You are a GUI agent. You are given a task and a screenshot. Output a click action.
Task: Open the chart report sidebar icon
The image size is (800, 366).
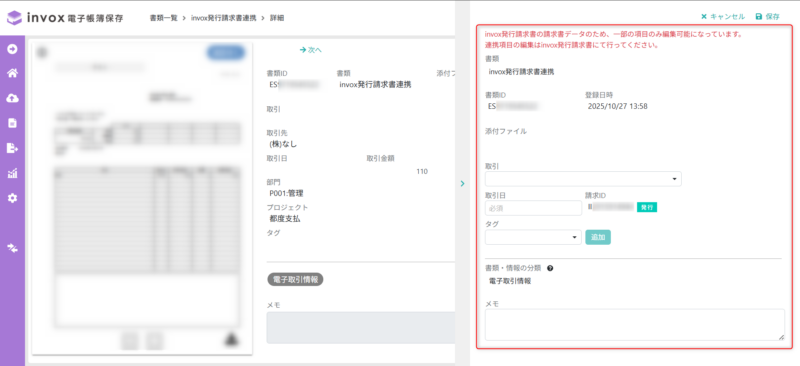pyautogui.click(x=12, y=174)
